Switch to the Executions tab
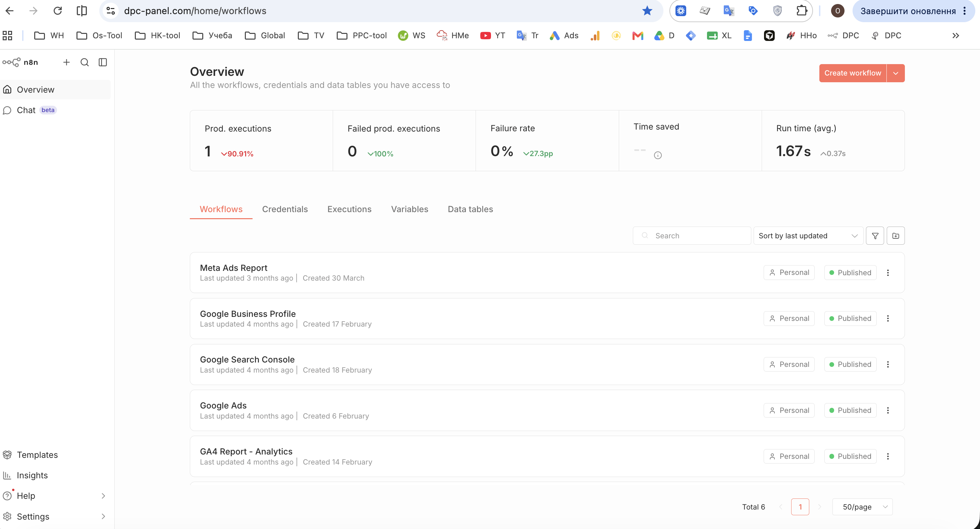980x529 pixels. (x=349, y=209)
